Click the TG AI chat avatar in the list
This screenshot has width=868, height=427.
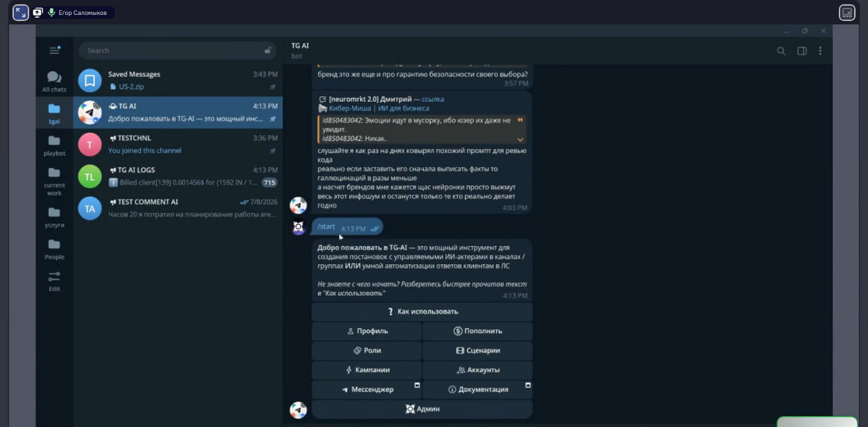tap(90, 113)
